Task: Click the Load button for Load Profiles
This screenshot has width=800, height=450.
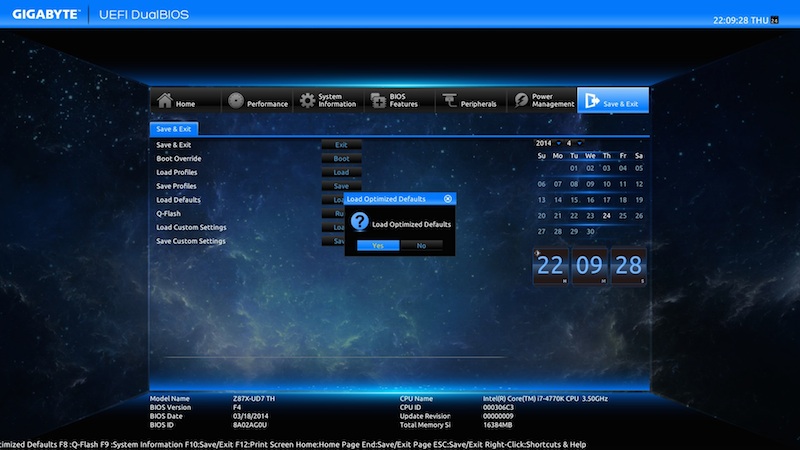Action: [x=341, y=172]
